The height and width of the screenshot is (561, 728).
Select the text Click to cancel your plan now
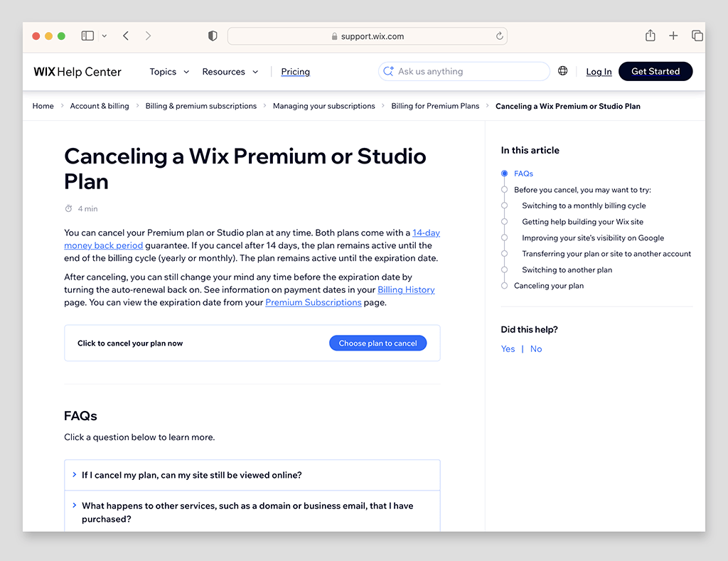coord(130,343)
